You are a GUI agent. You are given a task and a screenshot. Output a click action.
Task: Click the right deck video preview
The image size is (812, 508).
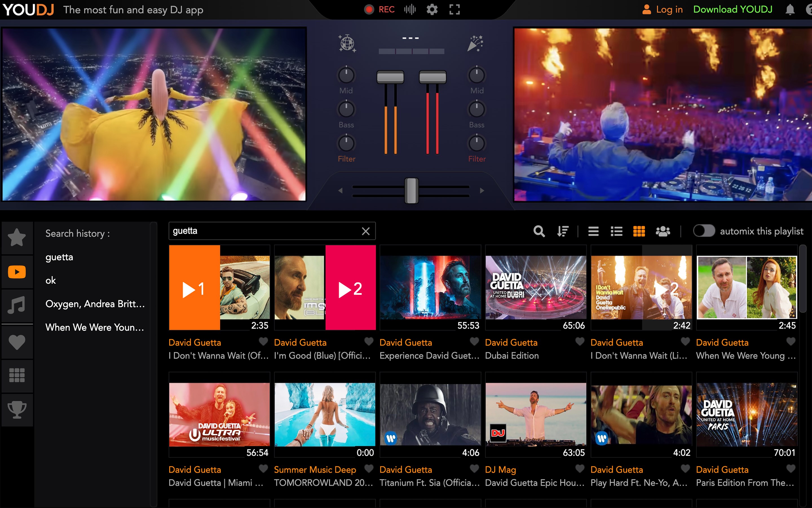click(663, 114)
